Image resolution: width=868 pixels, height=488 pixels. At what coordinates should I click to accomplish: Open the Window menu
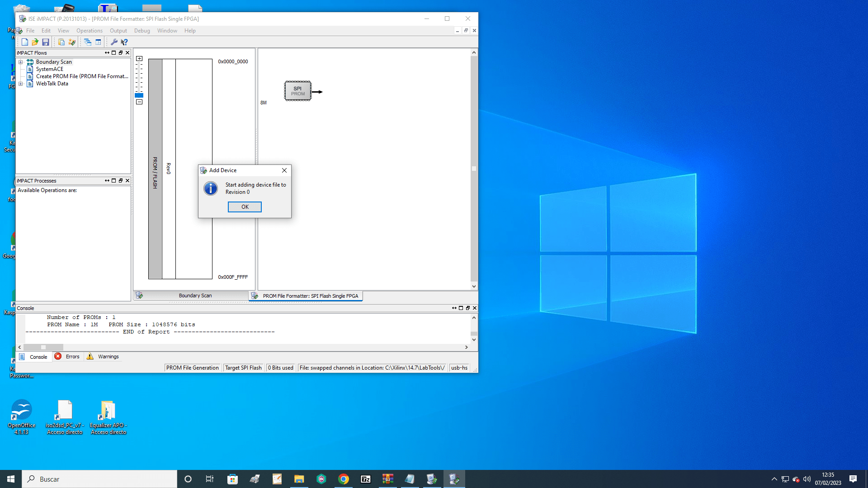(x=167, y=31)
